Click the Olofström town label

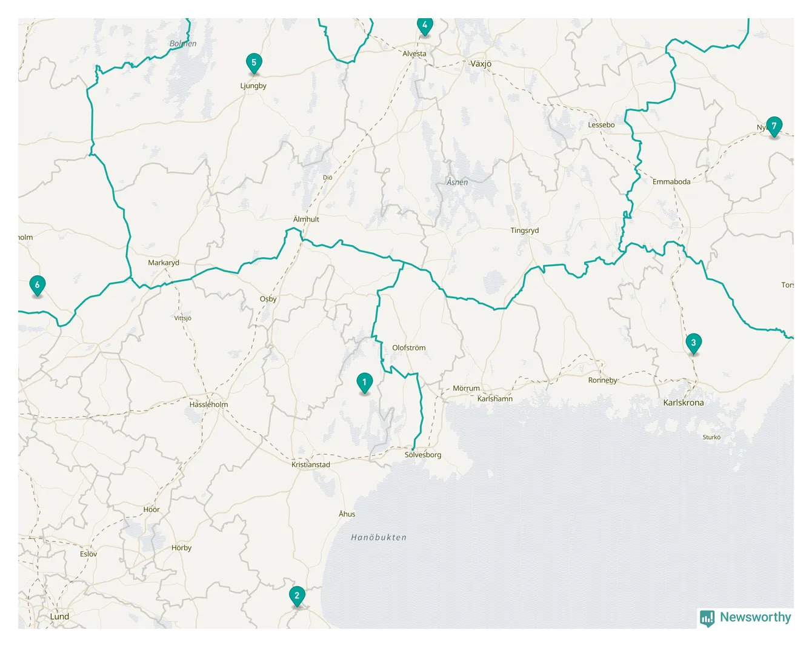coord(409,348)
